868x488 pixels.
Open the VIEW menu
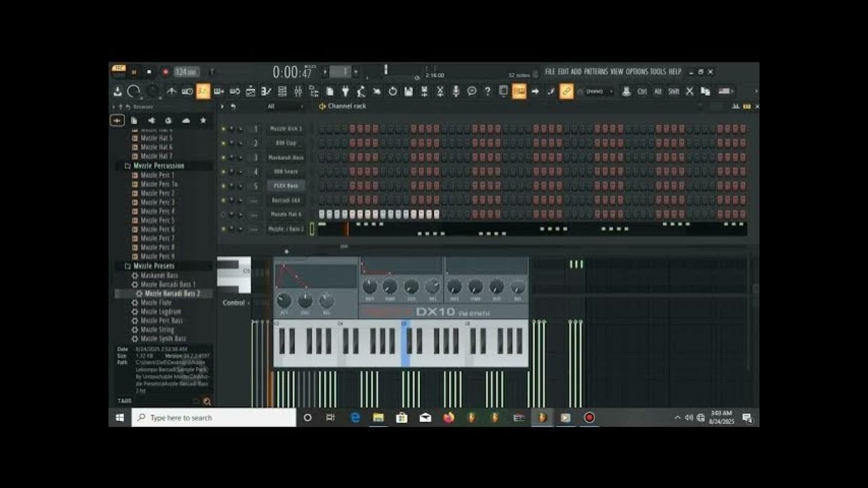[x=617, y=71]
